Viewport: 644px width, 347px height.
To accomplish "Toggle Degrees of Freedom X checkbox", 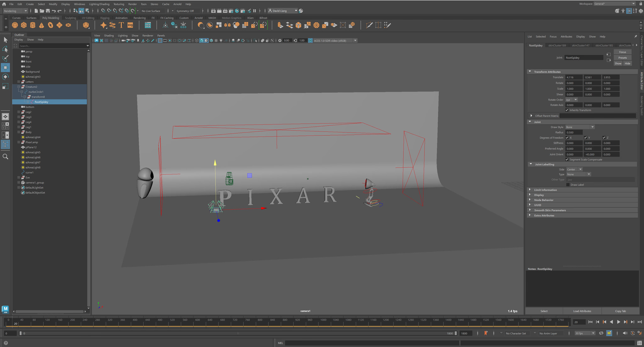I will pos(567,138).
